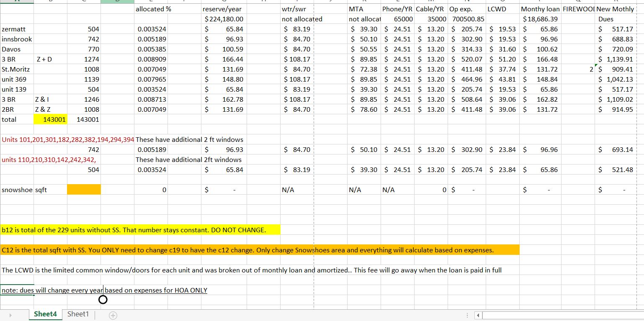Image resolution: width=644 pixels, height=321 pixels.
Task: Select the 65000 Phone/YR cell
Action: 397,19
